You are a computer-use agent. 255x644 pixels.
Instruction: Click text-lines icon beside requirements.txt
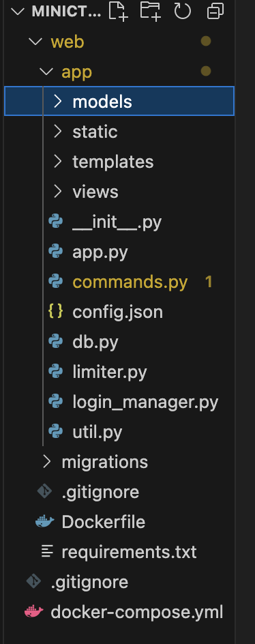[x=47, y=552]
